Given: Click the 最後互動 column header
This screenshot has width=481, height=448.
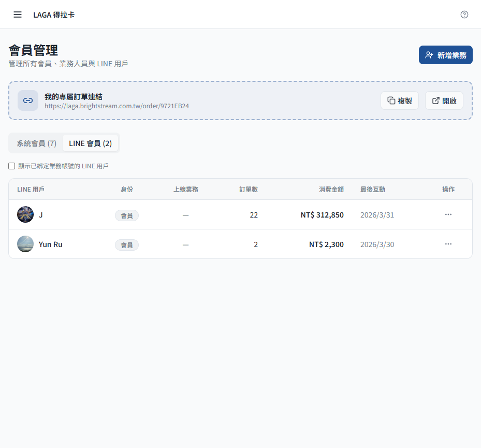Looking at the screenshot, I should coord(373,190).
